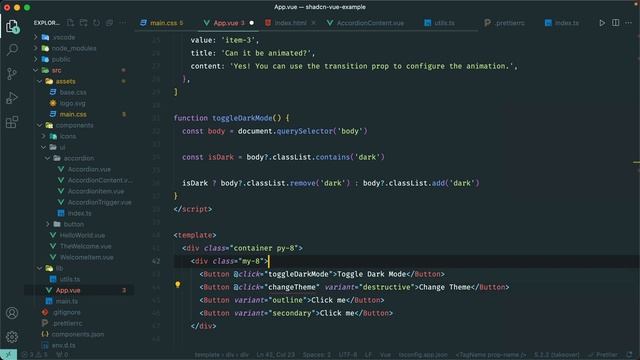Open Explorer more actions ellipsis

coord(122,23)
